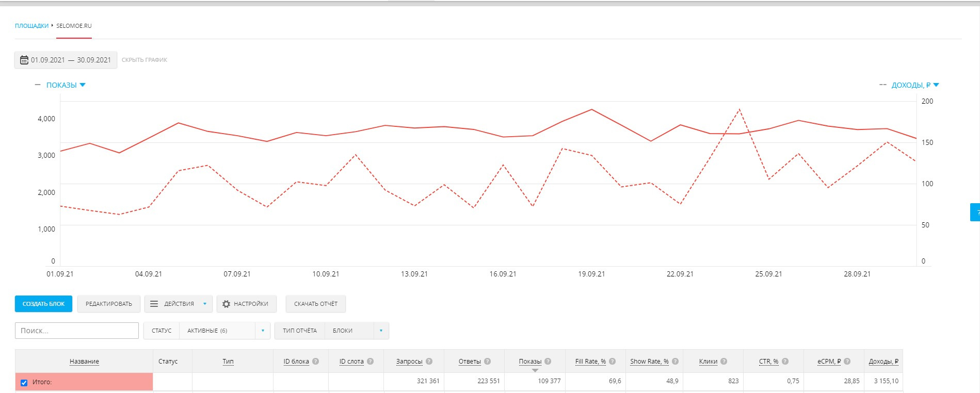The height and width of the screenshot is (393, 980).
Task: Click the help icon beside Запросы
Action: click(x=429, y=362)
